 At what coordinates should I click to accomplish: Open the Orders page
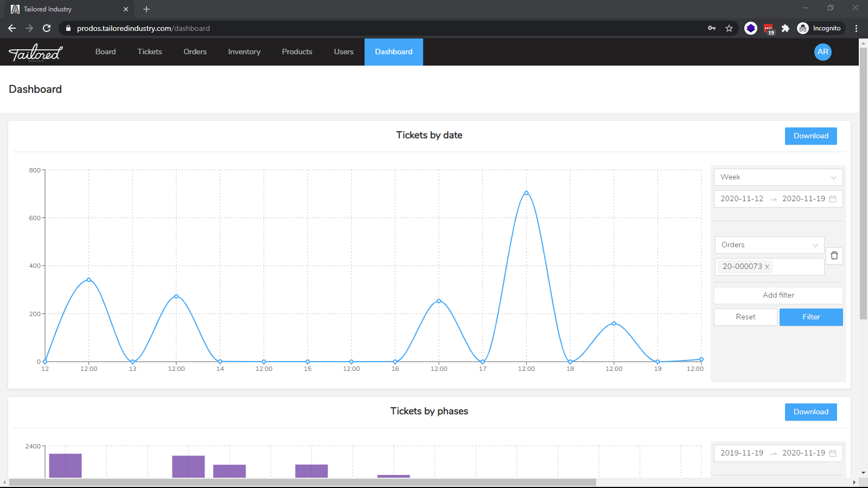click(195, 52)
